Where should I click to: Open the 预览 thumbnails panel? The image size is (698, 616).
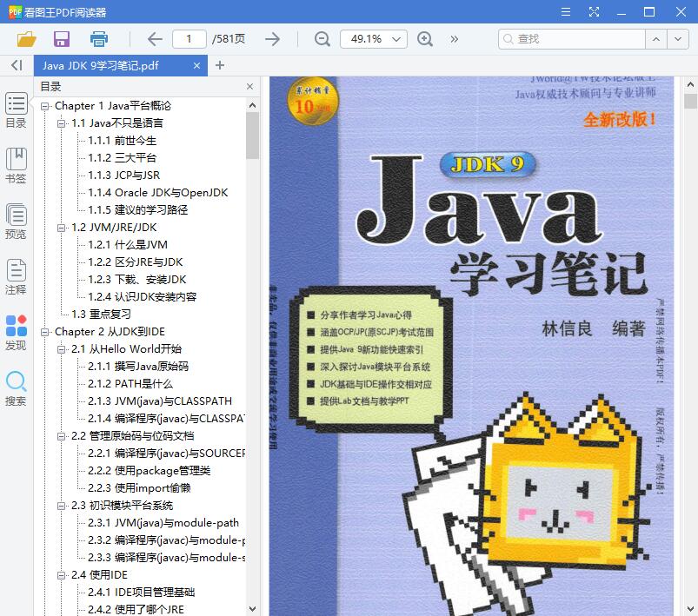pos(16,222)
